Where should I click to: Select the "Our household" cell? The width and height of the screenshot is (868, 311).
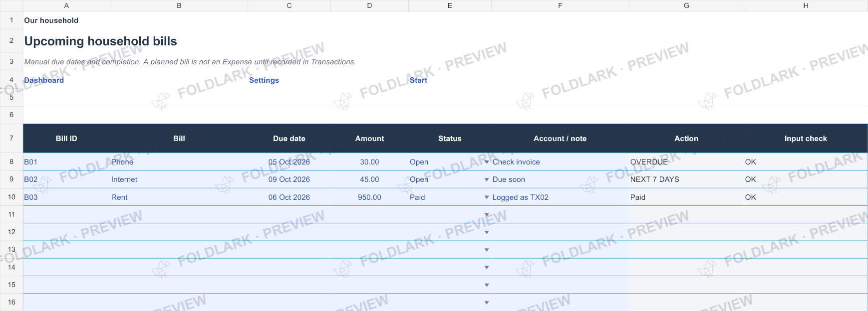(x=51, y=20)
